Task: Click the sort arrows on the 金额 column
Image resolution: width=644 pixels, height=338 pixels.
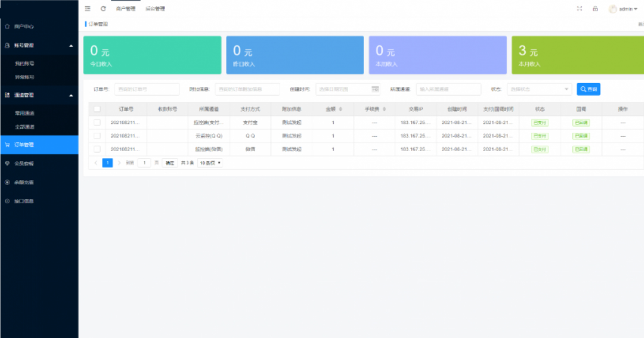Action: click(x=341, y=109)
